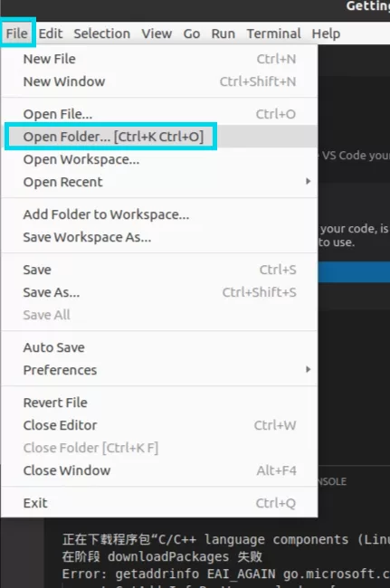Toggle Auto Save in the File menu
The image size is (390, 588).
tap(159, 347)
